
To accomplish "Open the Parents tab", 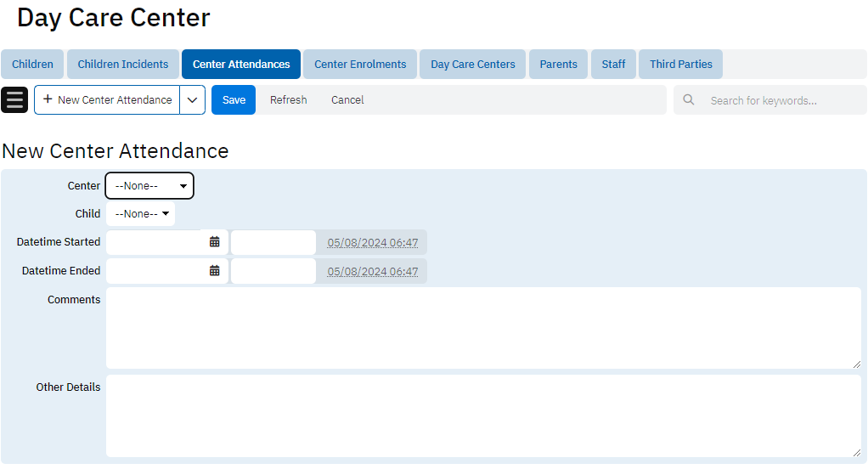I will pyautogui.click(x=558, y=64).
